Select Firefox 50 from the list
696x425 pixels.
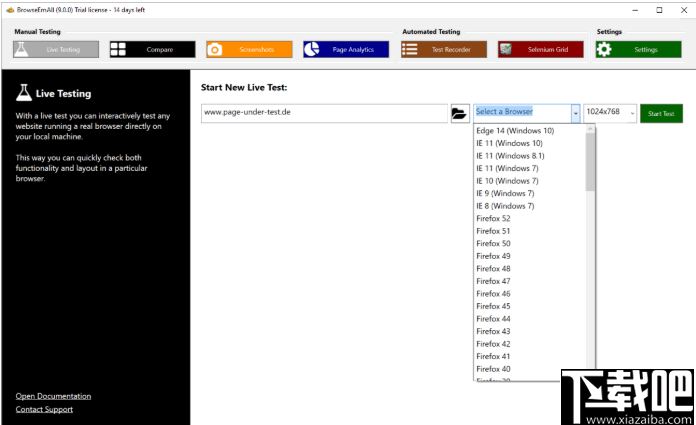pos(530,243)
